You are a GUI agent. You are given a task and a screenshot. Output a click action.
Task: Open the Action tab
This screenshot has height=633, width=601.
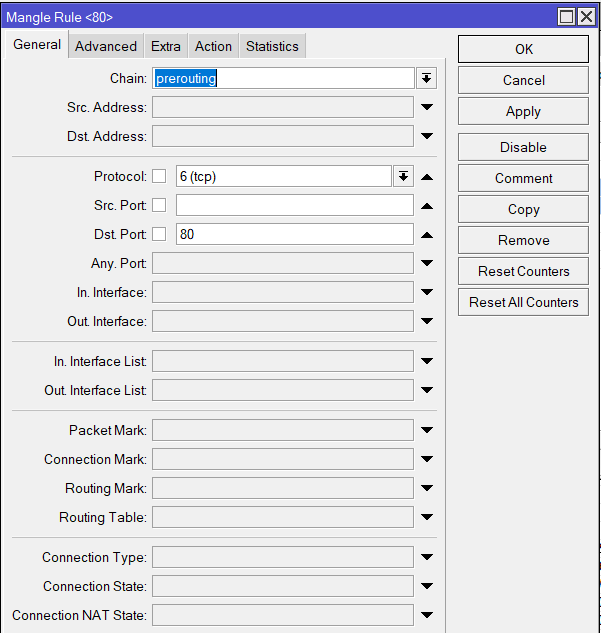tap(213, 46)
